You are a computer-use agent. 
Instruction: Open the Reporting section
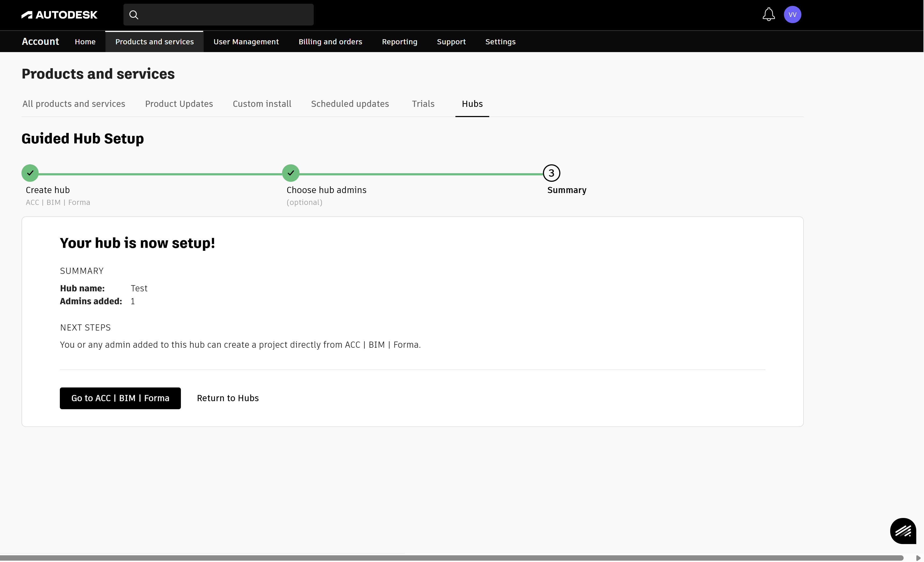pos(399,42)
